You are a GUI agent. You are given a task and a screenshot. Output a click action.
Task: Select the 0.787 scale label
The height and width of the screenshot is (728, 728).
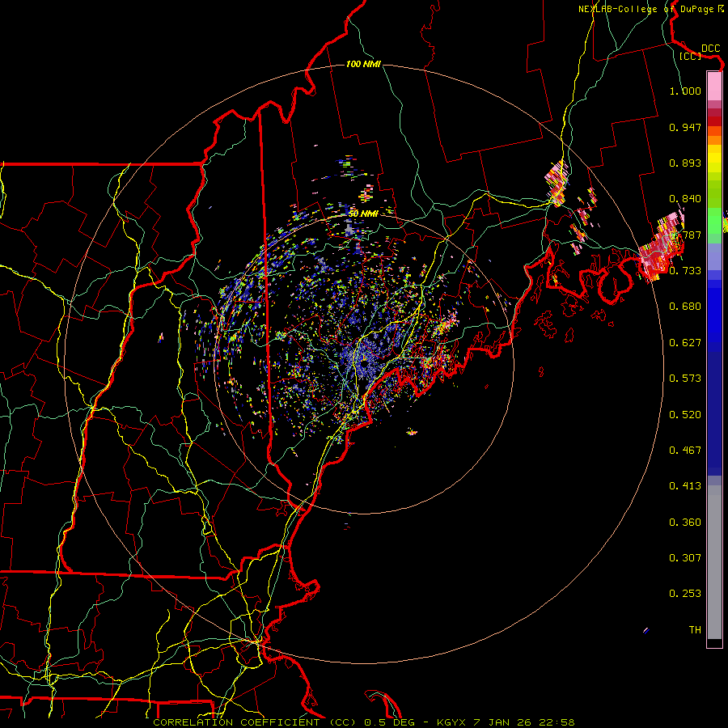685,235
